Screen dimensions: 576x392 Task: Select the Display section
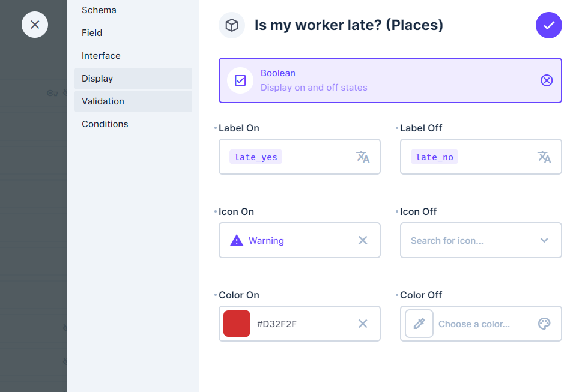click(133, 79)
